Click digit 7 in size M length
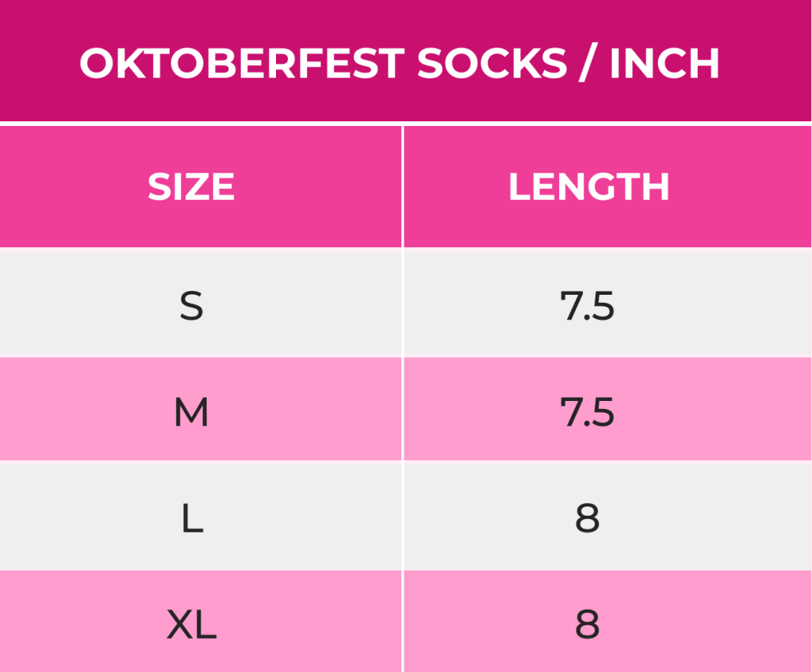This screenshot has height=672, width=812. [x=571, y=413]
